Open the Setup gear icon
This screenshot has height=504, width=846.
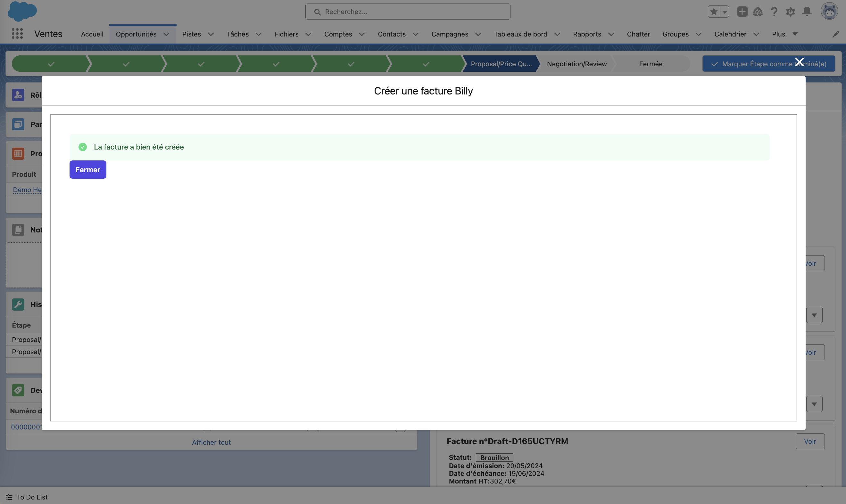point(790,12)
